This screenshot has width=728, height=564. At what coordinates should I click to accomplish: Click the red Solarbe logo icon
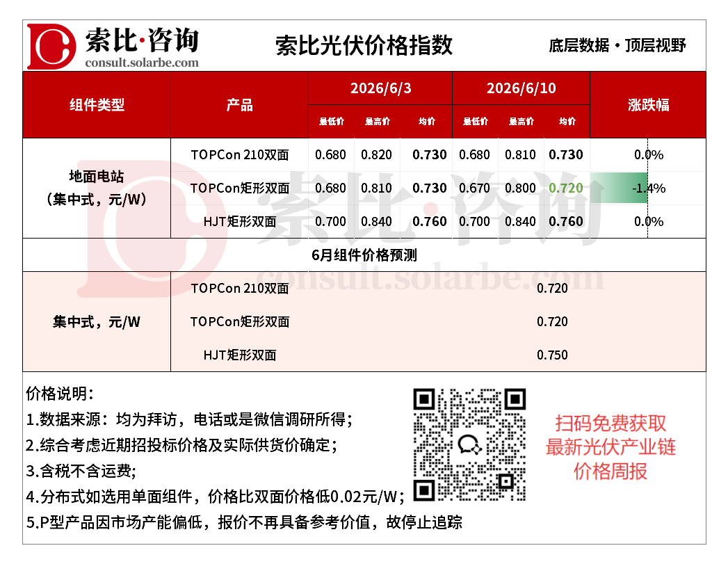(x=51, y=47)
